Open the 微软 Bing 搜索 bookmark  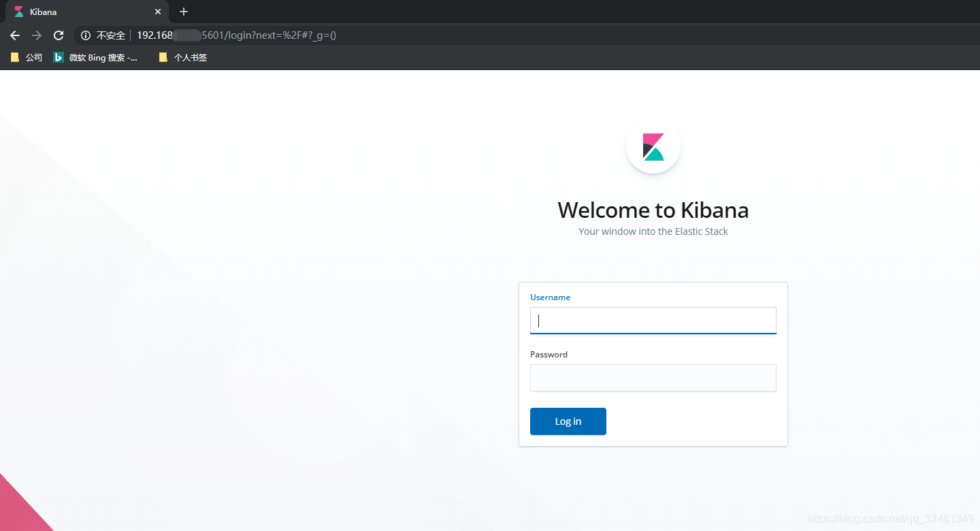pos(96,58)
